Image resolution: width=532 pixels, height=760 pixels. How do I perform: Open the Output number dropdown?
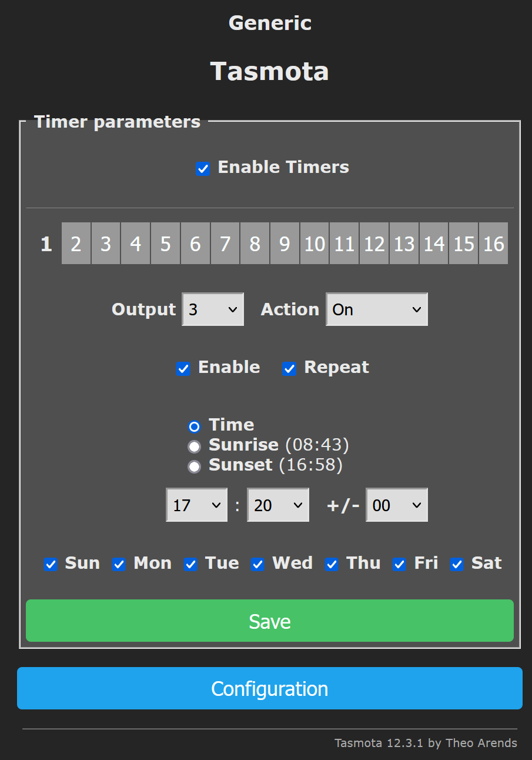213,309
